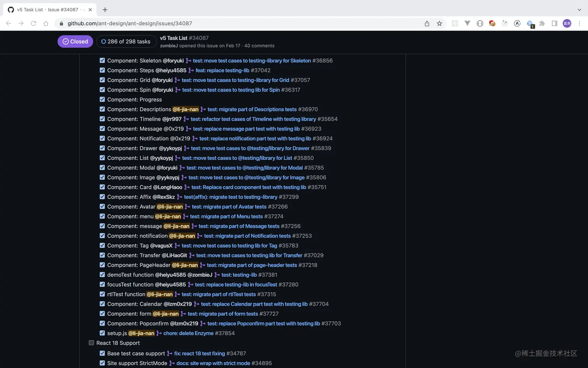The image size is (588, 368).
Task: Toggle the Component: Progress checkbox
Action: [102, 99]
